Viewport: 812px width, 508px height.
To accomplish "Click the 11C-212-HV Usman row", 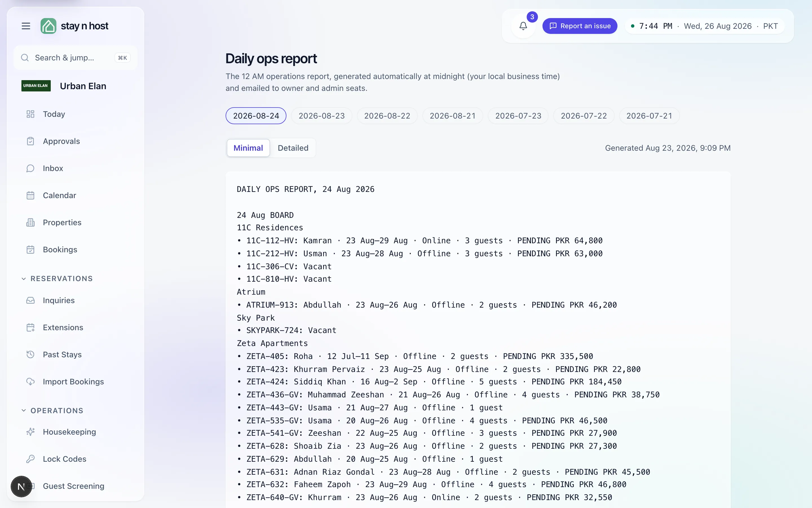I will [420, 254].
